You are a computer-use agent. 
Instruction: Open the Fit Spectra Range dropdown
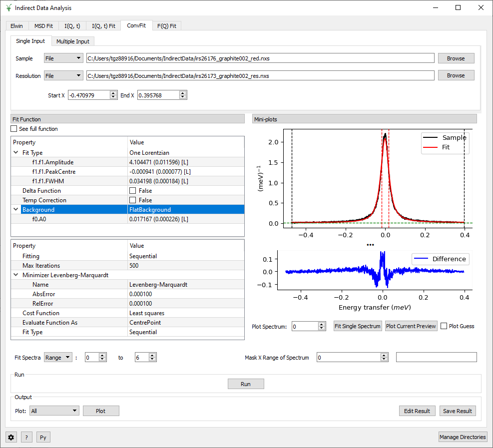coord(58,358)
